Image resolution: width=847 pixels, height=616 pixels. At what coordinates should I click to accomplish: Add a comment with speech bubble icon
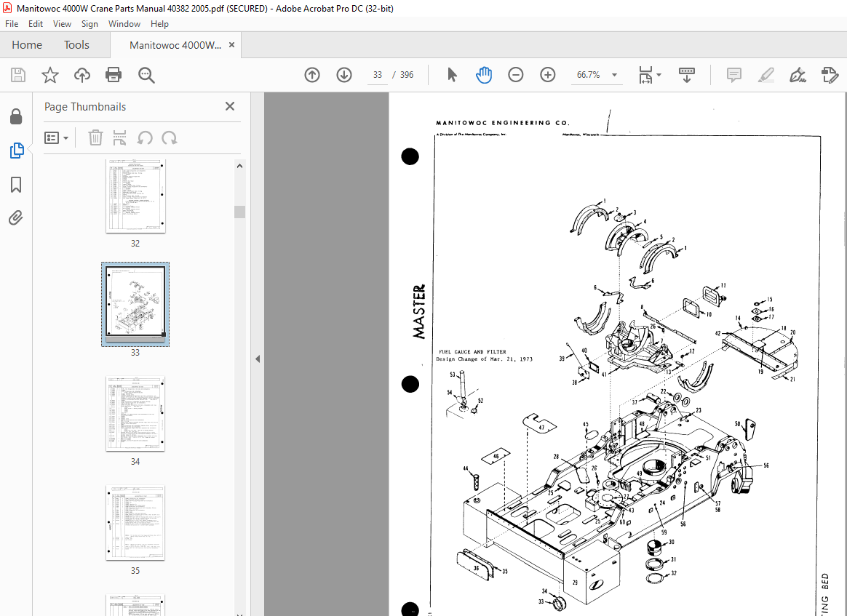tap(733, 75)
